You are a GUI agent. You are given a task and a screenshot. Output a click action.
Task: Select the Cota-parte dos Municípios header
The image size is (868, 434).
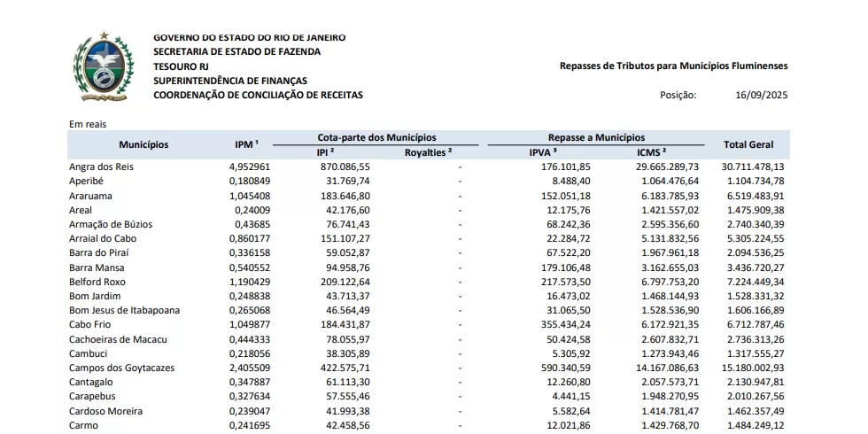[x=376, y=138]
